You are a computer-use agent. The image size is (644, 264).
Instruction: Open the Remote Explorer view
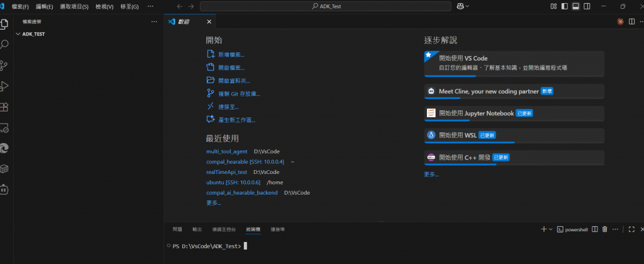(x=4, y=128)
